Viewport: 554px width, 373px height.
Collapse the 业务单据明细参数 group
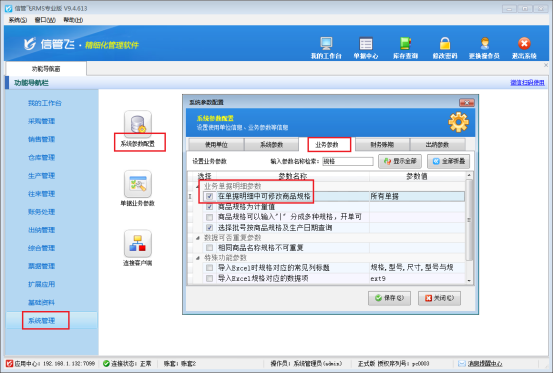(x=198, y=186)
